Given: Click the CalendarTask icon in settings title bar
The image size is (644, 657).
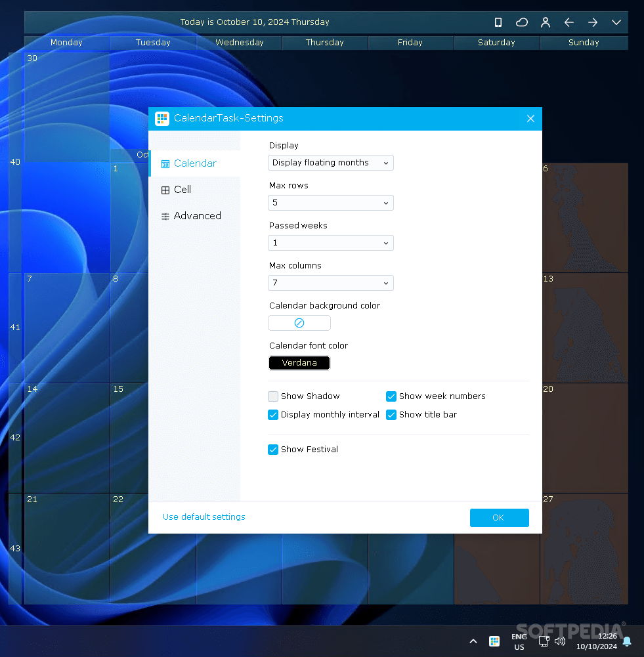Looking at the screenshot, I should 162,118.
